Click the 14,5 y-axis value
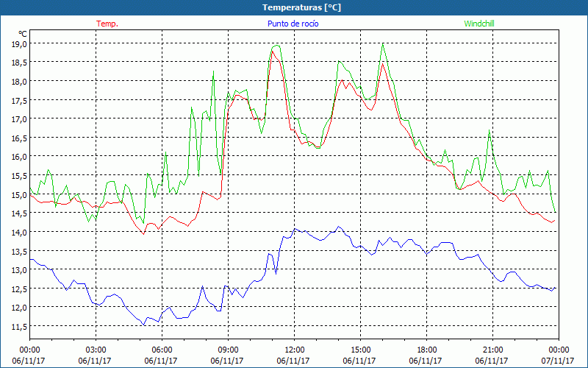Screen dimensions: 588x368 click(x=19, y=213)
